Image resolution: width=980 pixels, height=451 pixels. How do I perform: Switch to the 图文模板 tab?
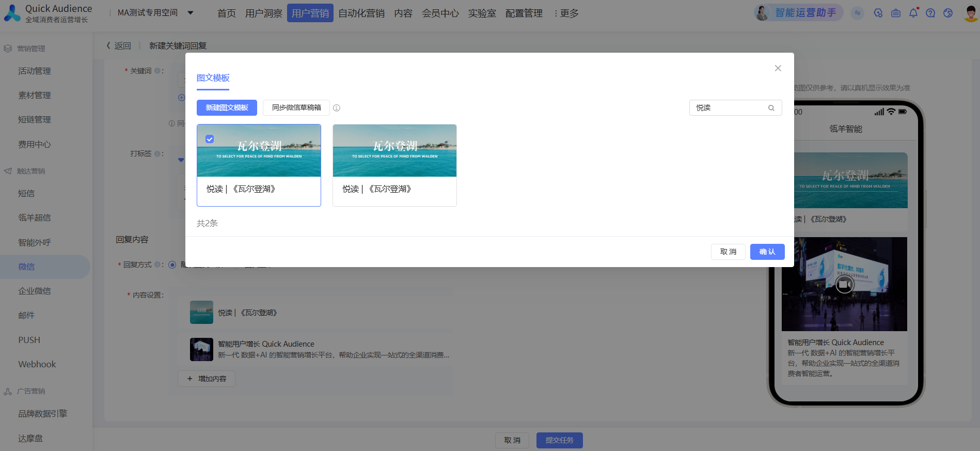(x=213, y=78)
